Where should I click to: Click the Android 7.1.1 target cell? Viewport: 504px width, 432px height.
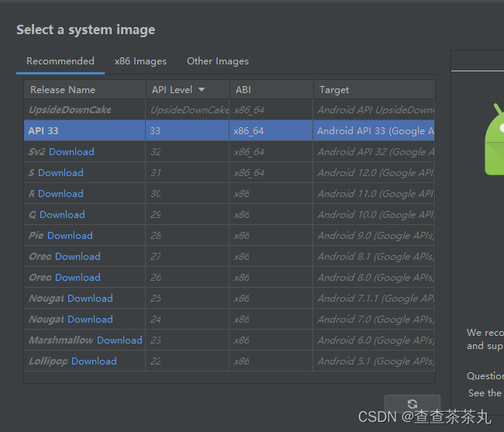coord(374,298)
